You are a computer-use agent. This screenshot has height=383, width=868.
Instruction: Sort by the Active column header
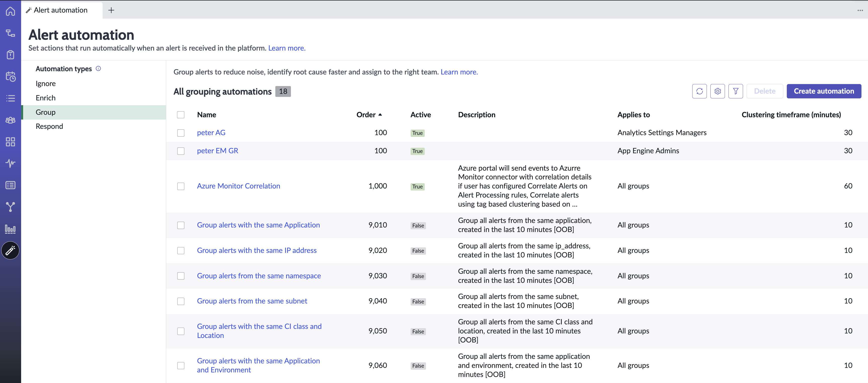[420, 115]
